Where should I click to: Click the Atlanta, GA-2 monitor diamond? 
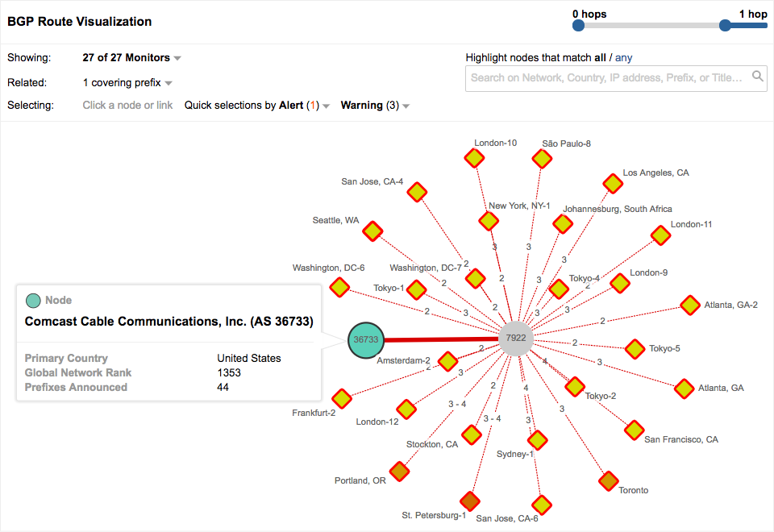[689, 305]
